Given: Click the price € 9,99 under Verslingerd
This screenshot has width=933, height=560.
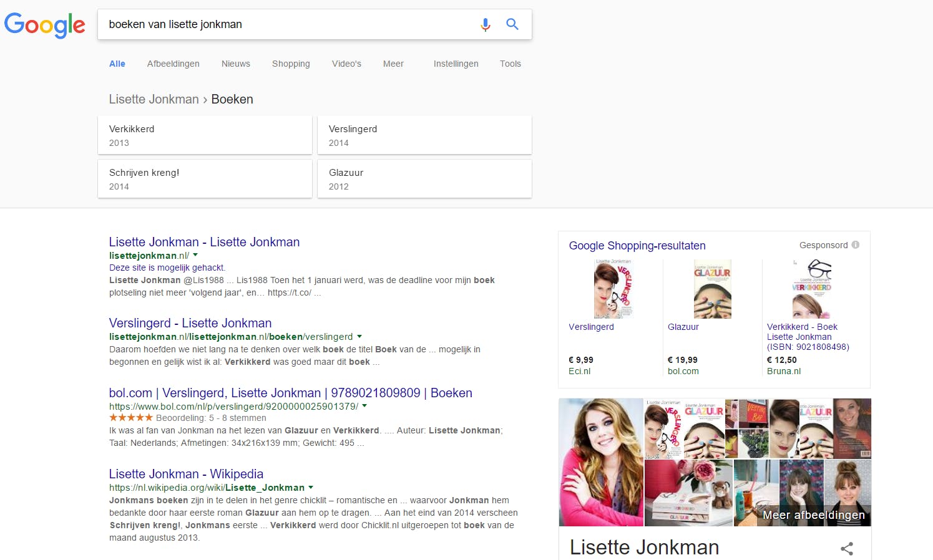Looking at the screenshot, I should tap(581, 360).
